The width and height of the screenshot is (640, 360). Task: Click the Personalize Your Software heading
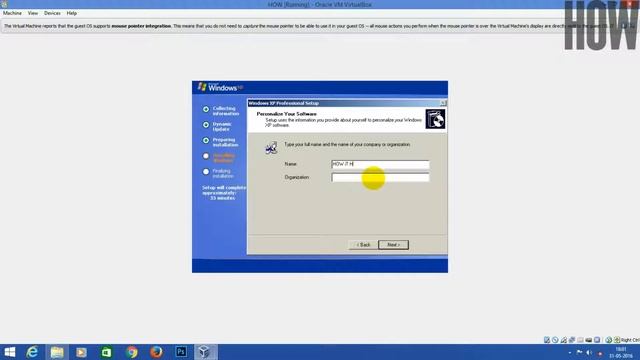[287, 114]
